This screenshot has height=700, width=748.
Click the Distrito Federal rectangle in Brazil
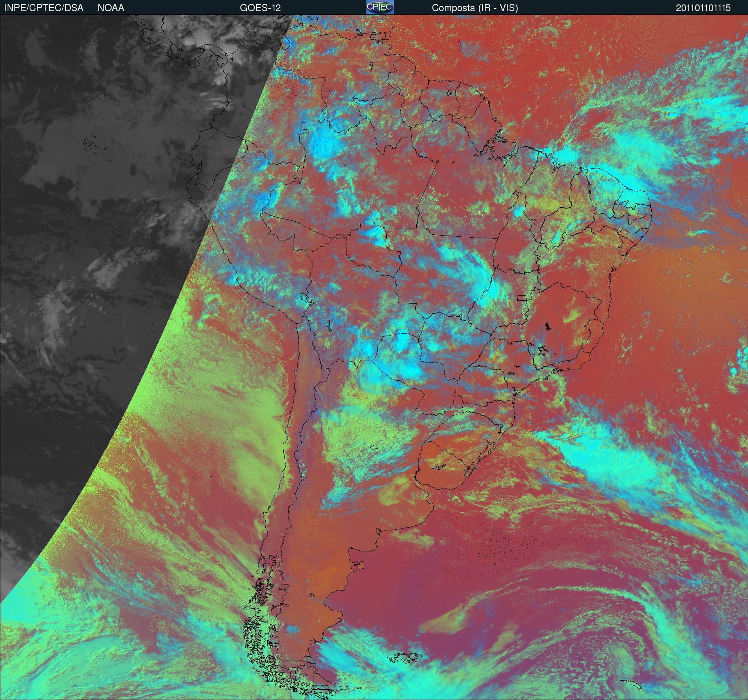pyautogui.click(x=522, y=297)
